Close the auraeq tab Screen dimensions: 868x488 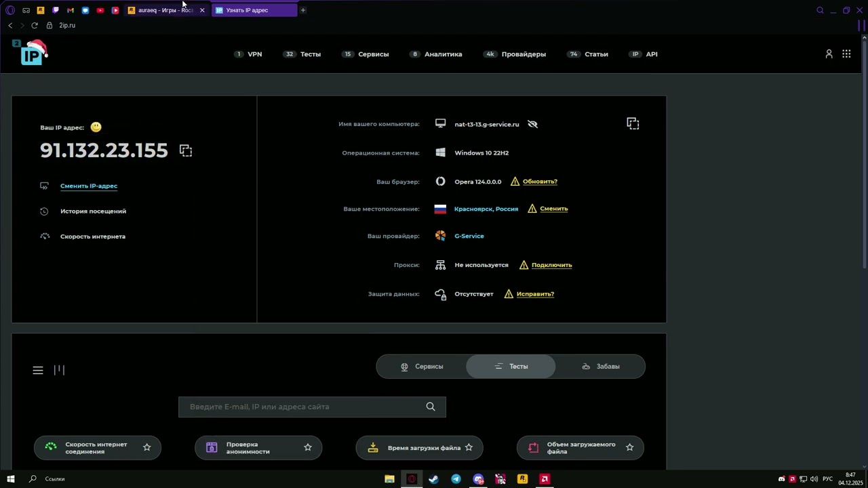click(x=201, y=10)
